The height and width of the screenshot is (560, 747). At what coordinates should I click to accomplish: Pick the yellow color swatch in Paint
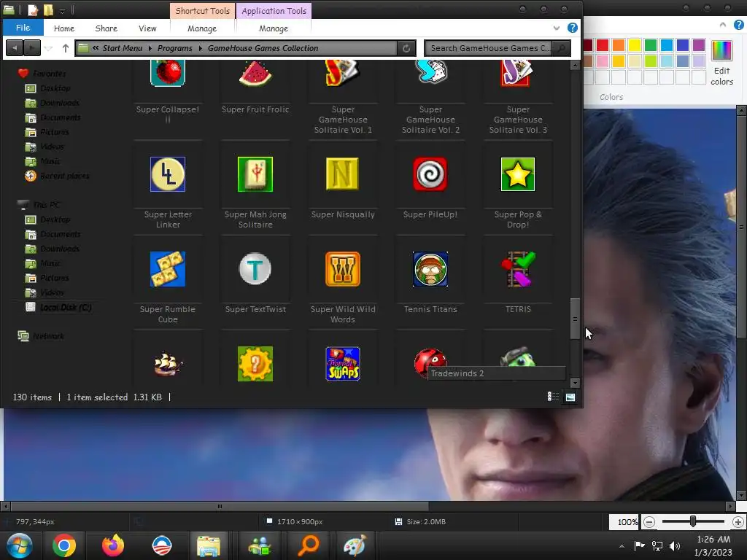[x=635, y=44]
